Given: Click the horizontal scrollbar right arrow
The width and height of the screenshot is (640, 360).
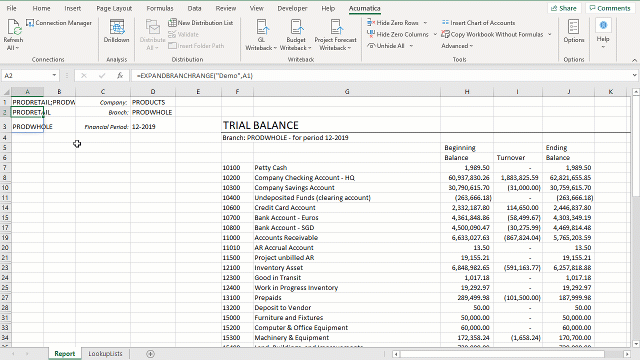Looking at the screenshot, I should point(627,354).
